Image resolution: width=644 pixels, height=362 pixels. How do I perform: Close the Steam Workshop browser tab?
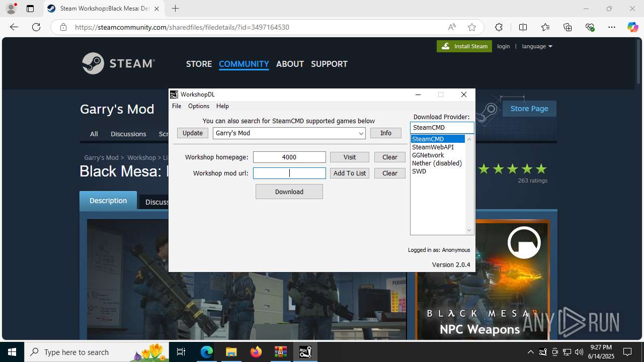[x=157, y=9]
